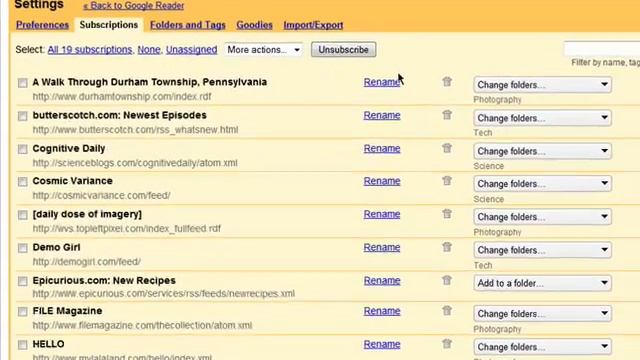Tick the Demo Girl checkbox
640x360 pixels.
tap(22, 248)
